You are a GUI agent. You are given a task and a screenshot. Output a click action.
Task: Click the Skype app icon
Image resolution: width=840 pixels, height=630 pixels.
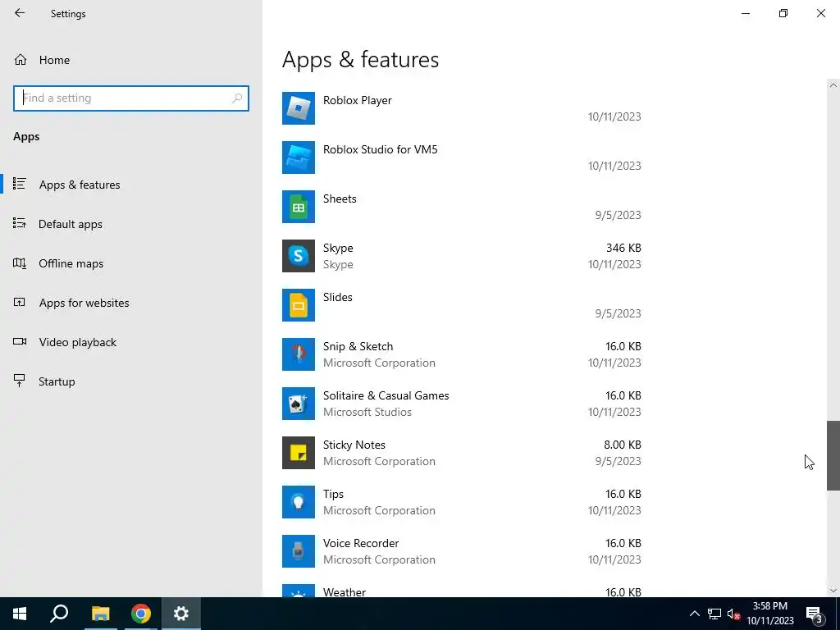[299, 256]
